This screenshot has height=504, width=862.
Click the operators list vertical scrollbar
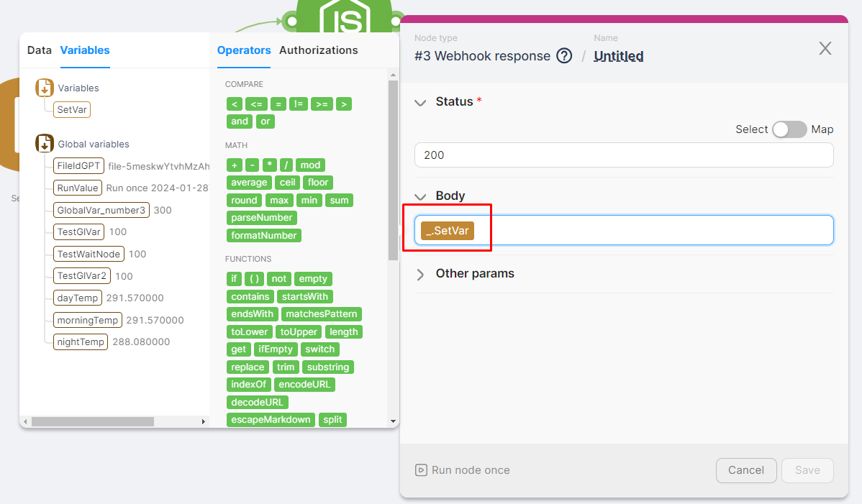(x=393, y=169)
